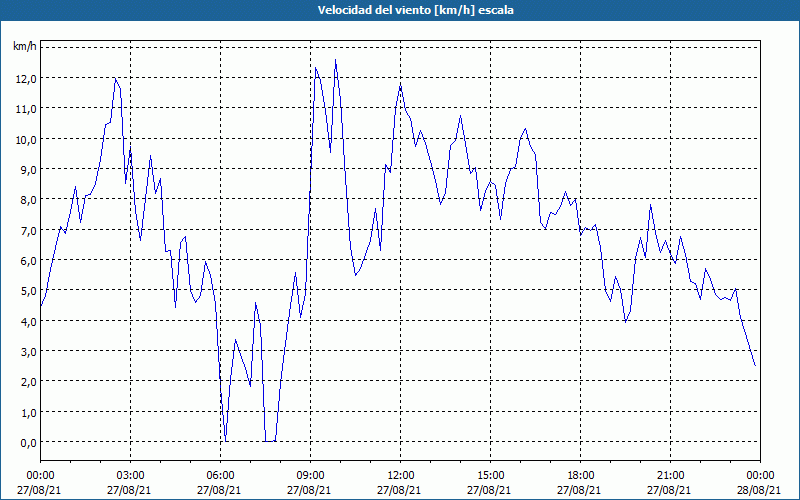Click the 21:00 time axis label
This screenshot has height=500, width=800.
point(670,476)
